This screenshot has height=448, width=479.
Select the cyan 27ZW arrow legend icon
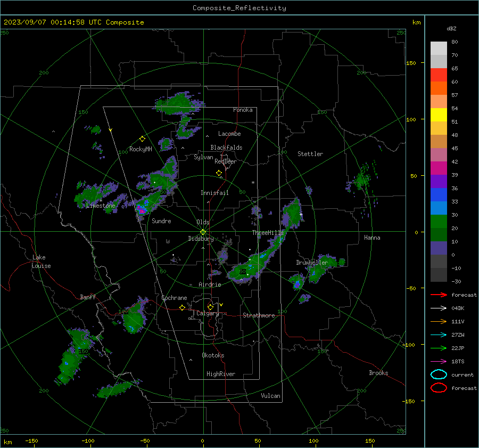(x=439, y=335)
